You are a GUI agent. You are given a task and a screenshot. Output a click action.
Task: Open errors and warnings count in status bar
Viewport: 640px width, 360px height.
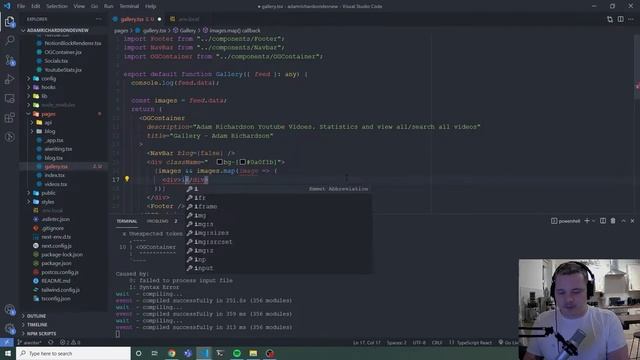click(x=70, y=342)
